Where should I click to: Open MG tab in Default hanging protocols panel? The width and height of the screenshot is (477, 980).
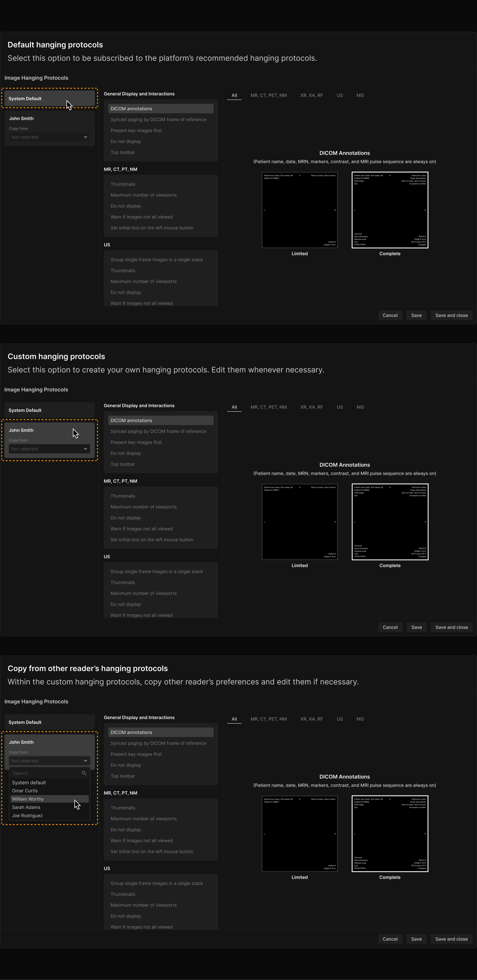(360, 95)
